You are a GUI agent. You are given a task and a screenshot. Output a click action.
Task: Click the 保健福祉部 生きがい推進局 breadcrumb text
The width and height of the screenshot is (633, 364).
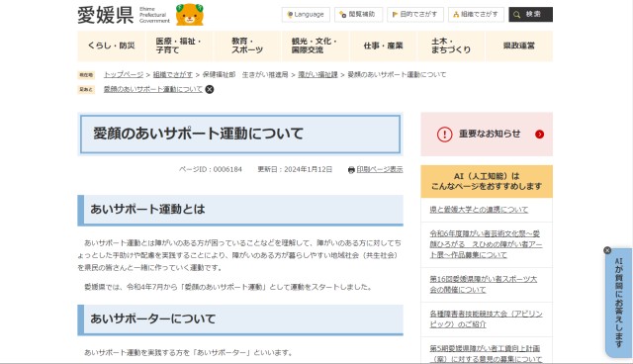coord(245,74)
